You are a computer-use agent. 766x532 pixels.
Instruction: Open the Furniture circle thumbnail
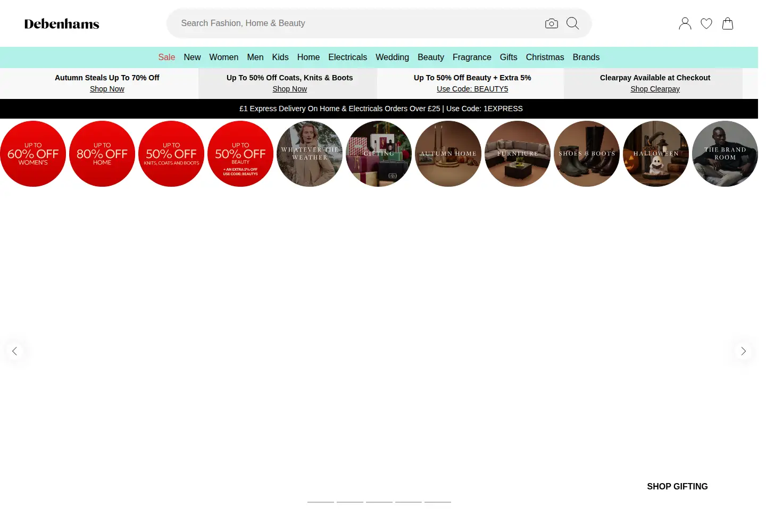(518, 154)
